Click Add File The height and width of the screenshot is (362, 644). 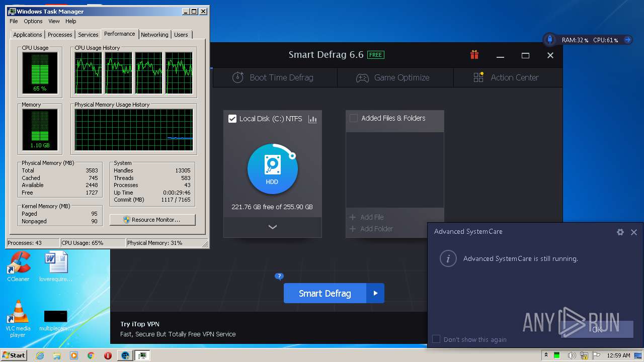coord(366,217)
